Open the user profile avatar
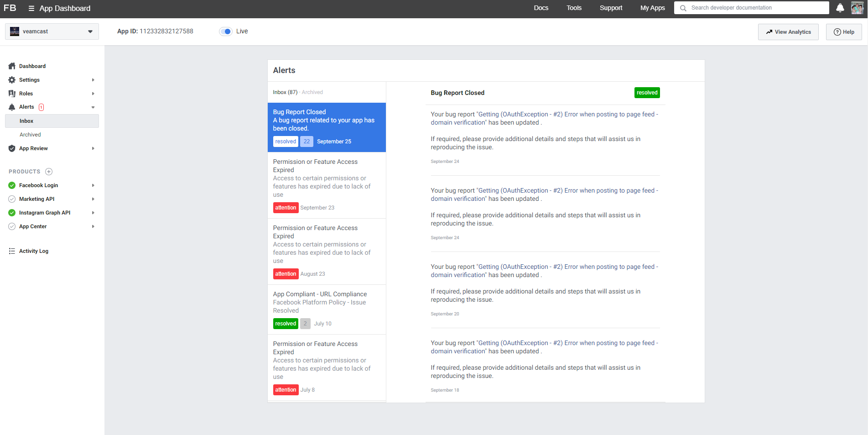 tap(857, 8)
